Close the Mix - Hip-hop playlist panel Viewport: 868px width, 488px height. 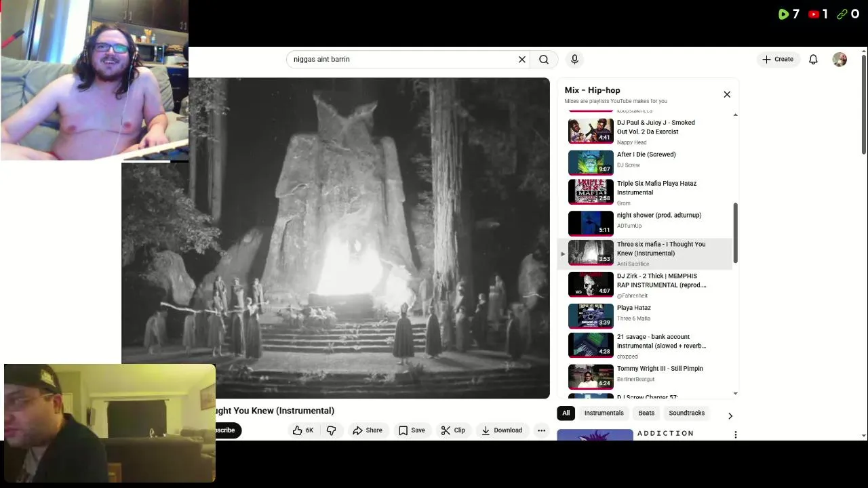[x=727, y=94]
